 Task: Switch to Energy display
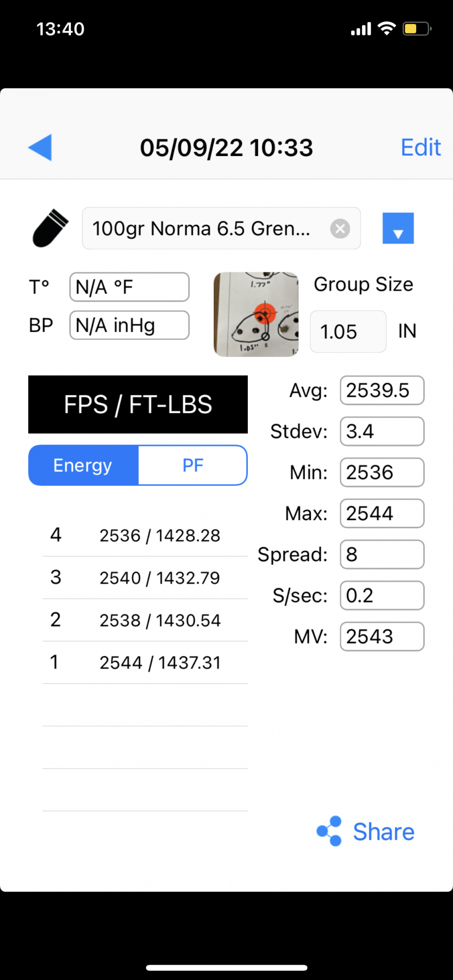(x=83, y=466)
